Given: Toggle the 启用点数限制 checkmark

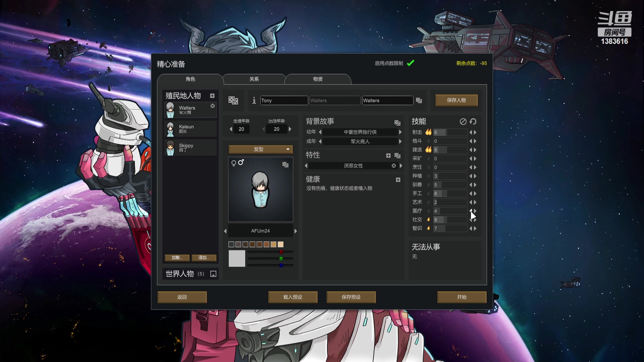Looking at the screenshot, I should click(411, 63).
